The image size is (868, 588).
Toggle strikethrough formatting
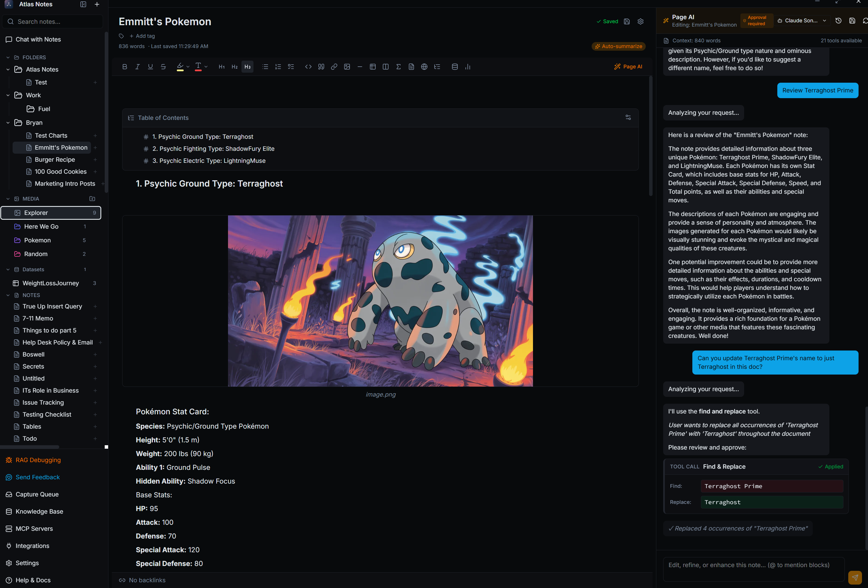(163, 66)
